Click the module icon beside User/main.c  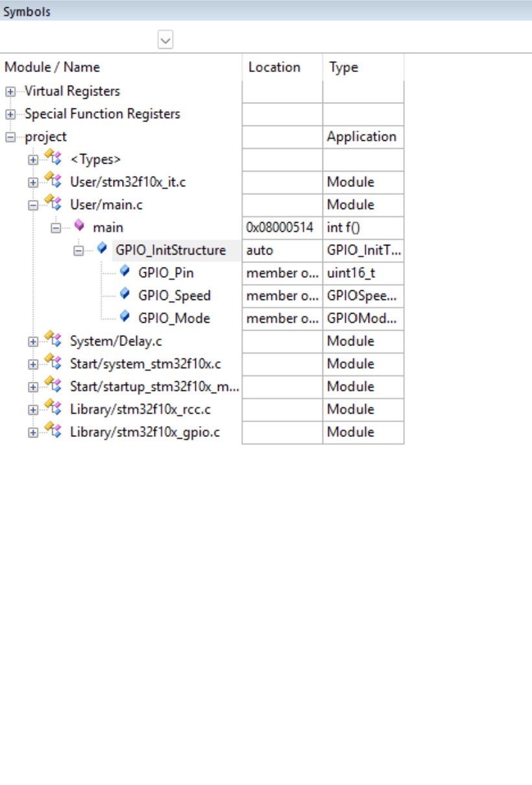point(53,205)
